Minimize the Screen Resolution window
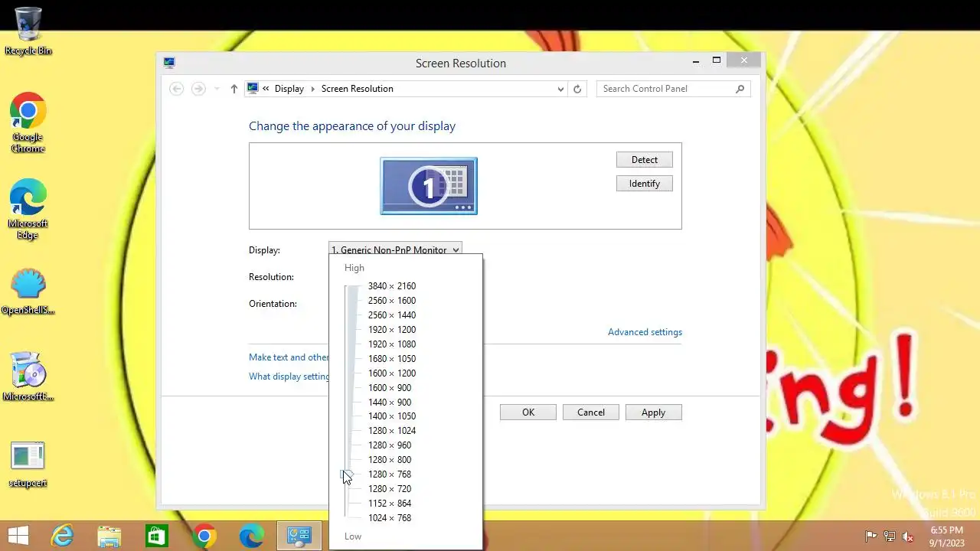 (x=695, y=61)
